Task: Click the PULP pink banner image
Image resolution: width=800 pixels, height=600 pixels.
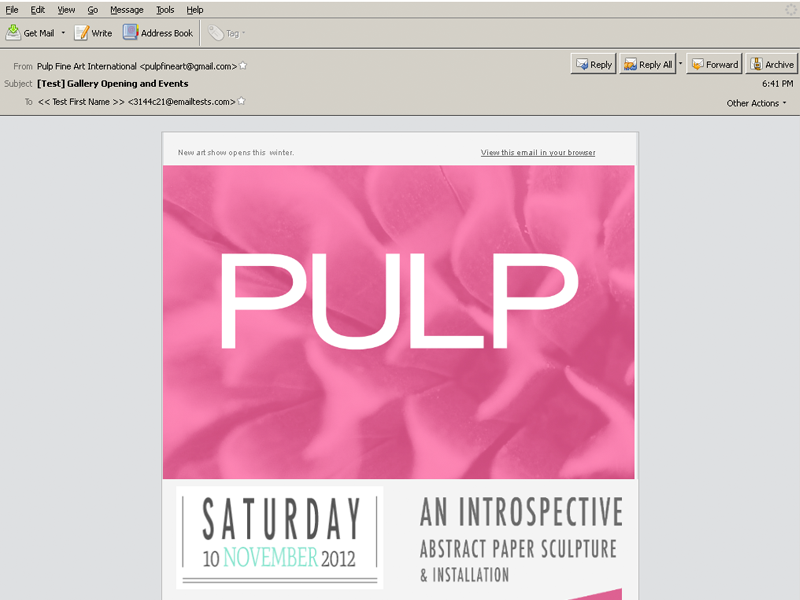Action: (x=398, y=322)
